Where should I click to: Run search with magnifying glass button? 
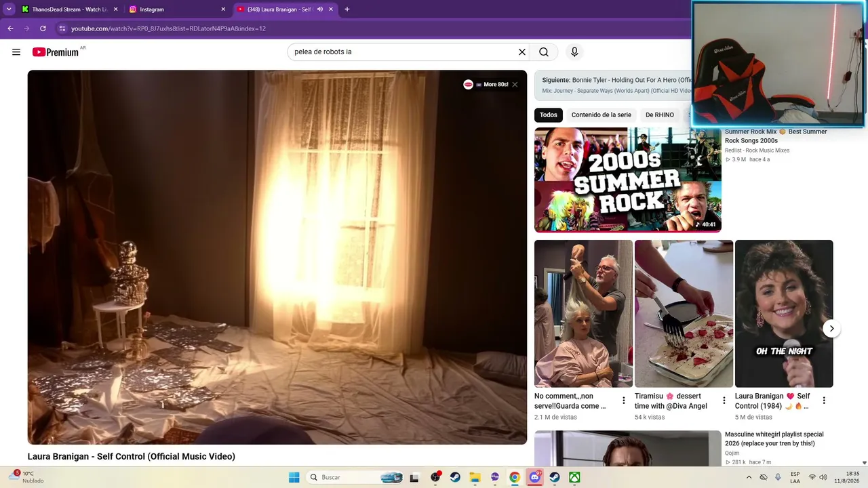(544, 52)
